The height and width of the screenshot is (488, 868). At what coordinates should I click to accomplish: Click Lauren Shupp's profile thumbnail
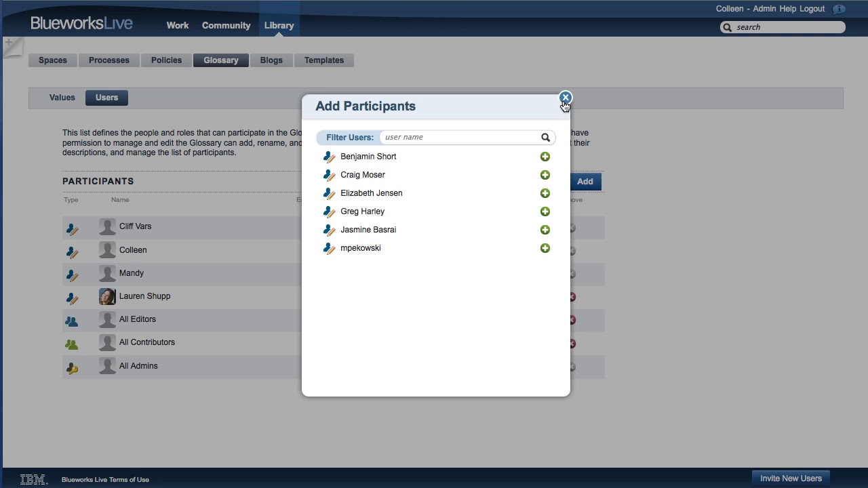point(107,296)
